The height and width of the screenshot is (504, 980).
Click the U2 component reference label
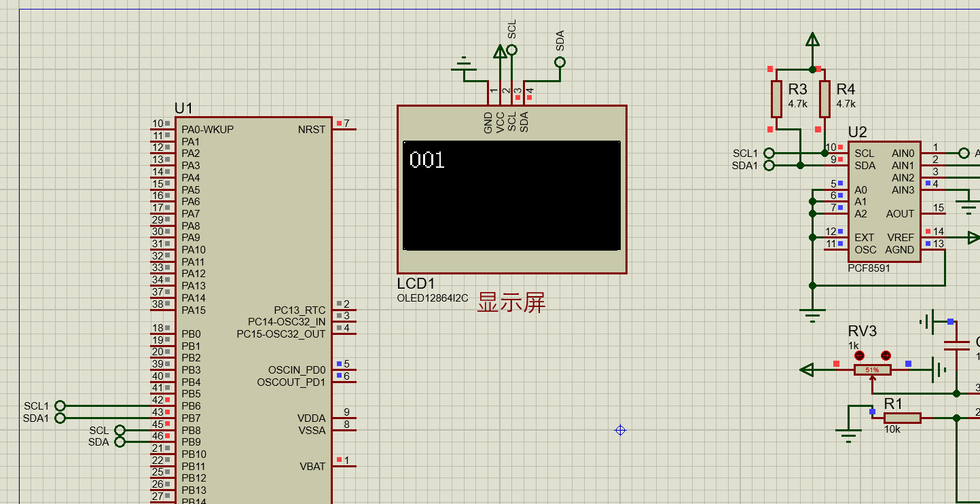pos(858,132)
